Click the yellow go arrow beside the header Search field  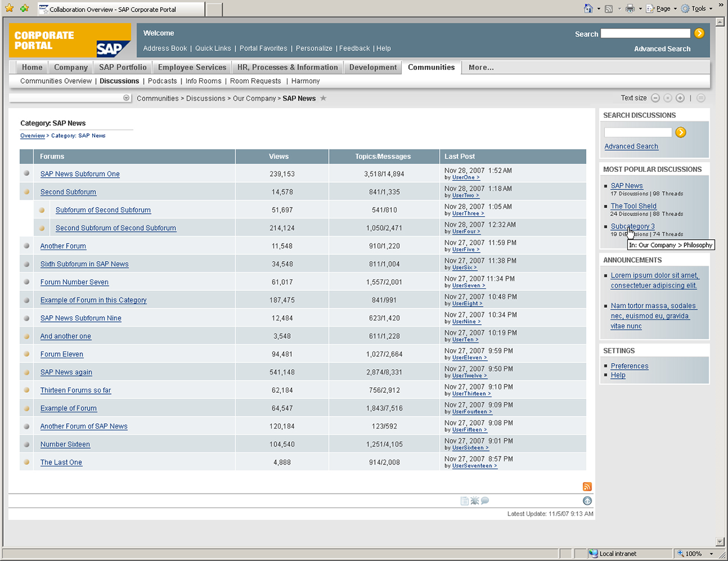coord(699,33)
